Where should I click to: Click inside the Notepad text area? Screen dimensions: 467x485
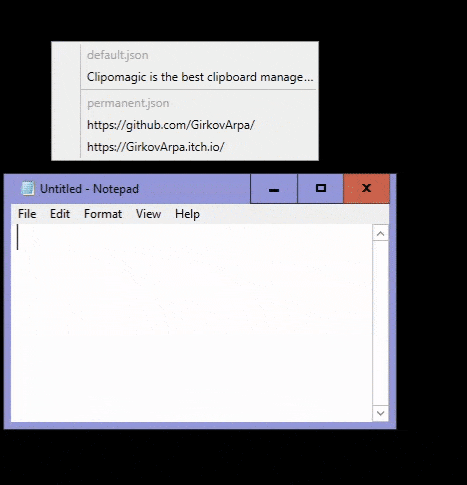tap(192, 323)
